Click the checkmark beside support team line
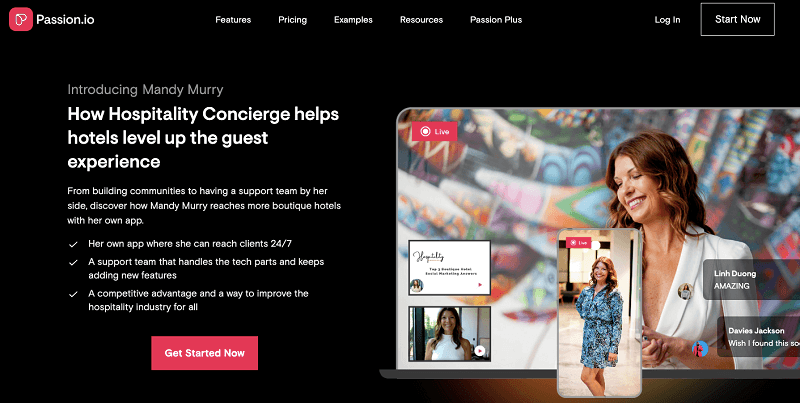800x403 pixels. click(73, 263)
